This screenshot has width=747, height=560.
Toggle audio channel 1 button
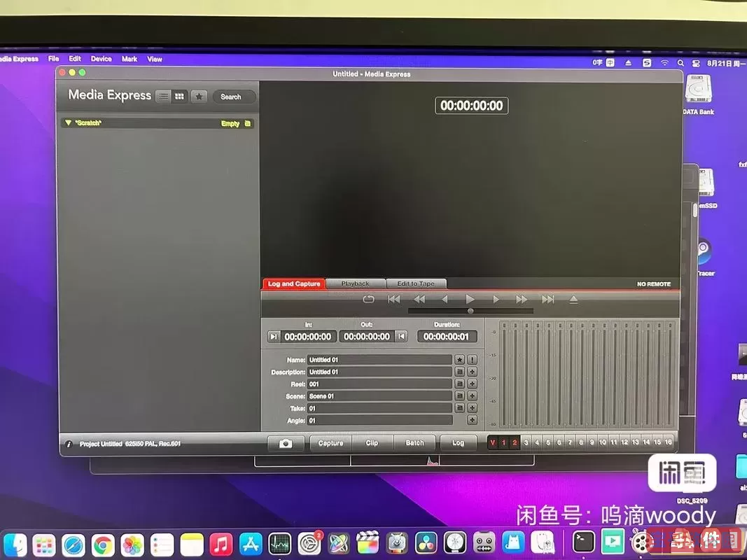pyautogui.click(x=503, y=443)
